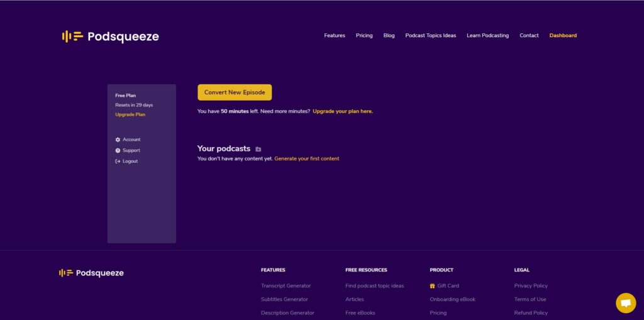Click the folder icon beside Your podcasts
This screenshot has width=644, height=320.
258,149
